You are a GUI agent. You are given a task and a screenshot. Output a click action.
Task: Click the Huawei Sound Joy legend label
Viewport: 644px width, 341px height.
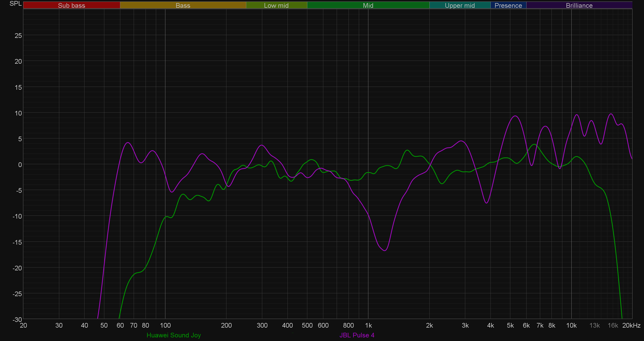[174, 335]
